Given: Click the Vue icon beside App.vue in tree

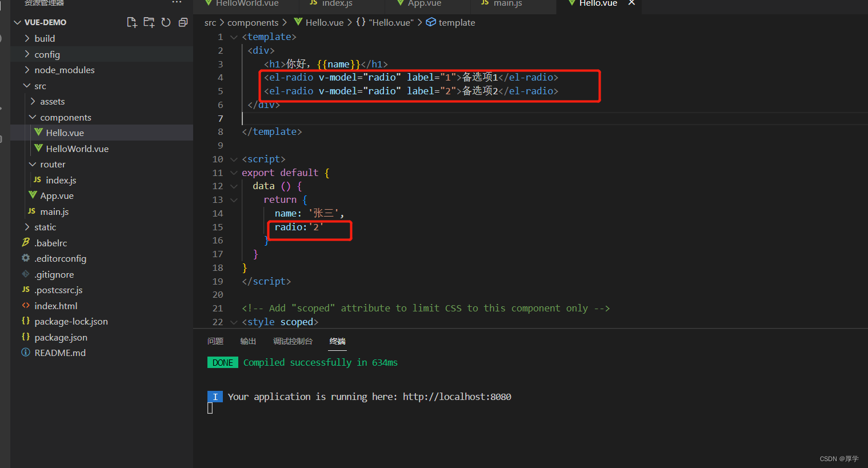Looking at the screenshot, I should pos(33,195).
